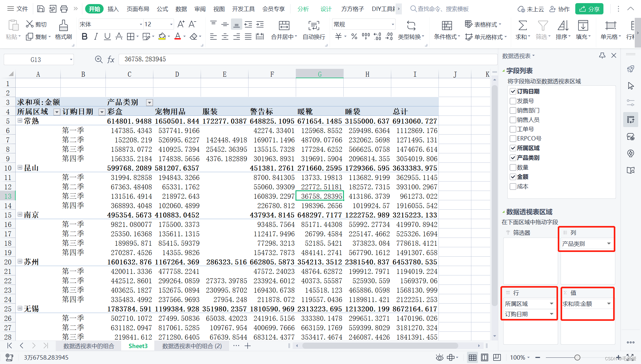Click the rocket icon in right sidebar
This screenshot has width=641, height=364.
click(631, 69)
